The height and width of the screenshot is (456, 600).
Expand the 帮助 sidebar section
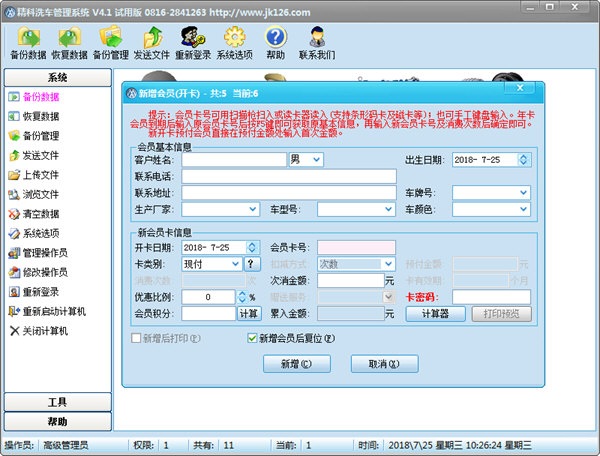[x=58, y=422]
